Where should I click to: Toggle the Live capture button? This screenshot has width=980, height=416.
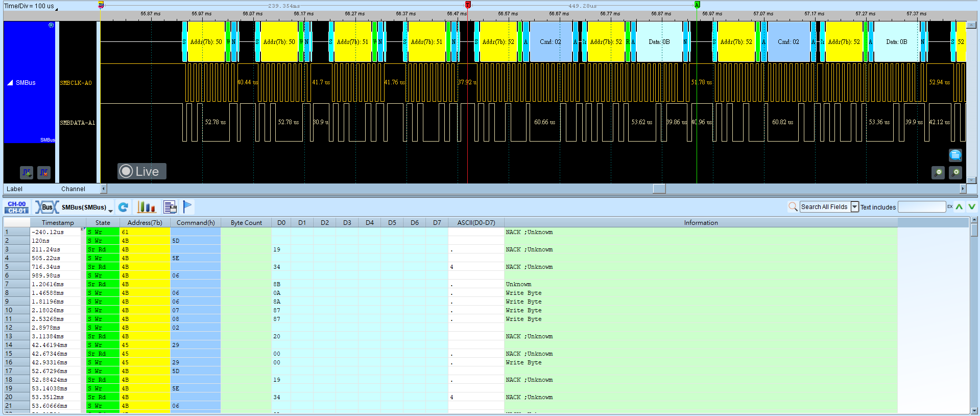(x=142, y=171)
